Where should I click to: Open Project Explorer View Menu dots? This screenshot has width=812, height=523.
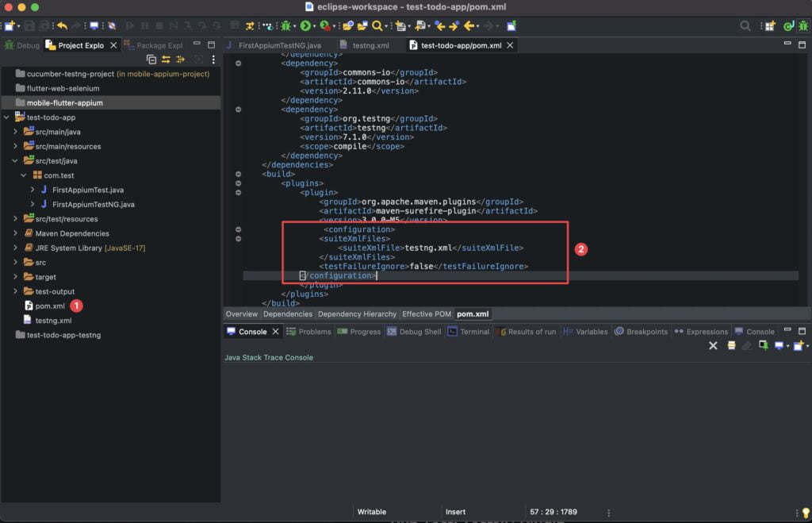tap(213, 60)
